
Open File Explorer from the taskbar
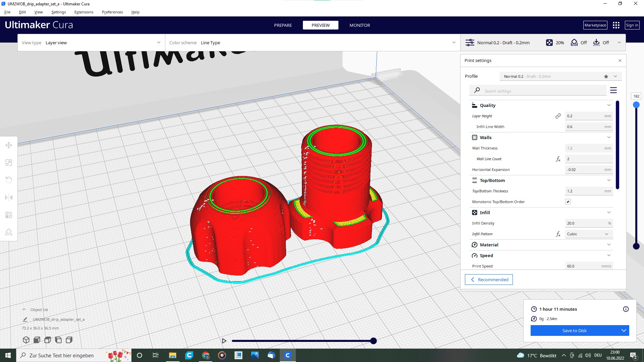coord(172,355)
